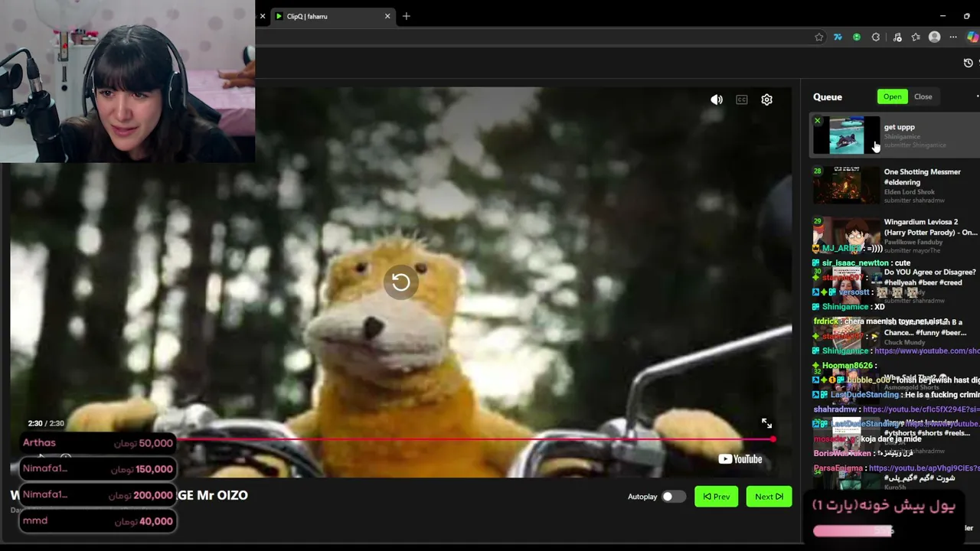Mute the video using the speaker icon
The image size is (980, 551).
[717, 99]
